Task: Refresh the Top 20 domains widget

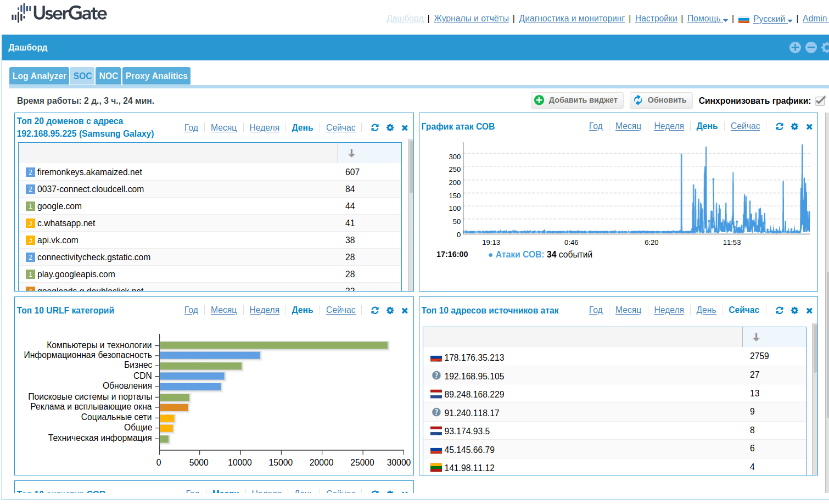Action: tap(375, 128)
